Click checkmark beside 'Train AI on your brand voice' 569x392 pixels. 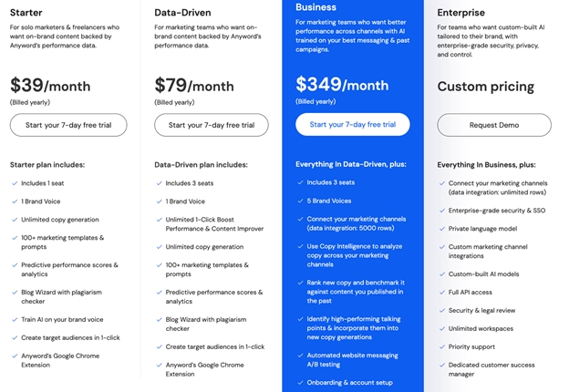pyautogui.click(x=15, y=320)
